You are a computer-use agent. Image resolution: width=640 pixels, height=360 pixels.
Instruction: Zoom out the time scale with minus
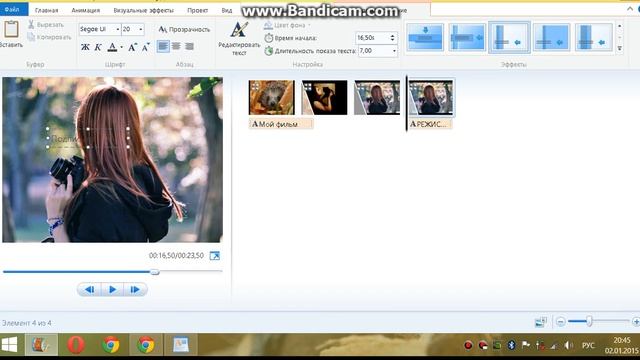click(x=561, y=322)
